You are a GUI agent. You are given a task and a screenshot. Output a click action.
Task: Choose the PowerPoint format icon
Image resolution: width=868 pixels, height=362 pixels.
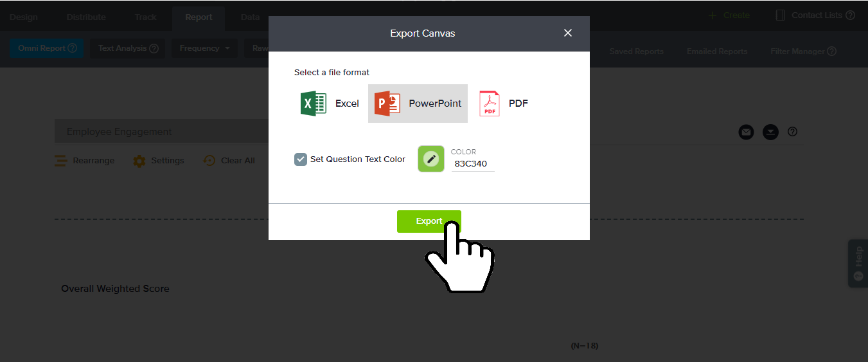click(387, 104)
